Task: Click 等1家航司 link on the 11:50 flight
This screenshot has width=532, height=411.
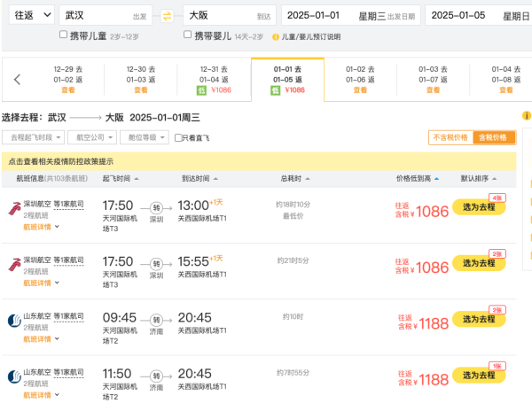Action: (68, 372)
